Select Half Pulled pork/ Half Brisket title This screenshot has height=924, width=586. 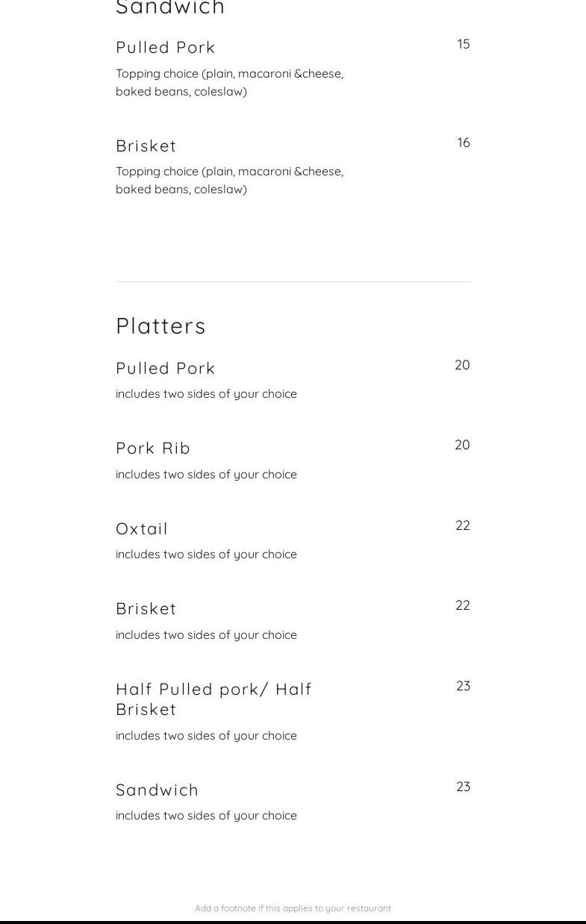coord(213,699)
